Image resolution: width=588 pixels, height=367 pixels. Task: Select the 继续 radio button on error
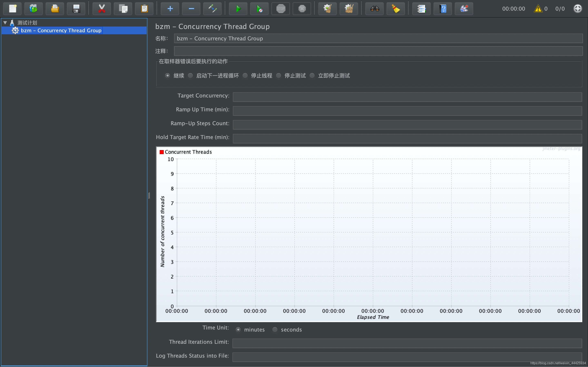167,76
